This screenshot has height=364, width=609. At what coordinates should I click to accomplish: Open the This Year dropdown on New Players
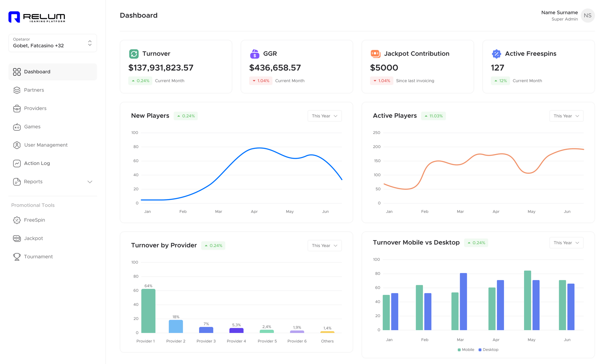coord(324,116)
